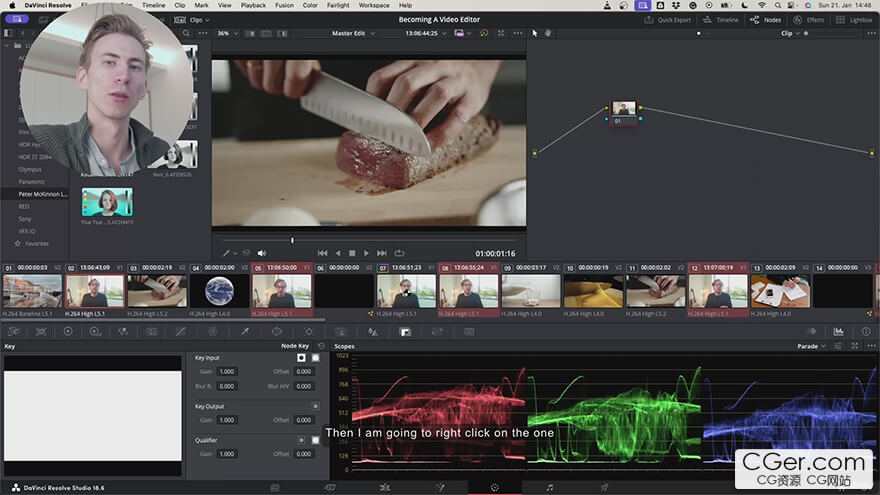This screenshot has width=880, height=495.
Task: Toggle Qualifier invert button
Action: pos(315,440)
